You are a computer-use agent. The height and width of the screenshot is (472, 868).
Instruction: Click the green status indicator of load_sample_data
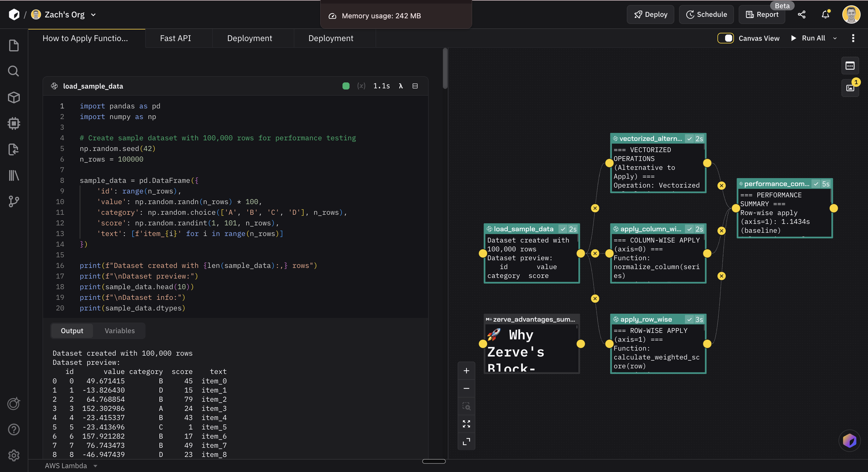346,86
